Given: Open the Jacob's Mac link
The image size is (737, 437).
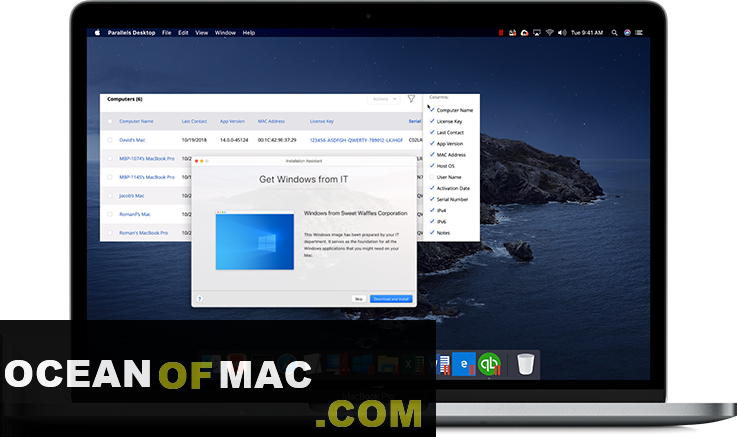Looking at the screenshot, I should click(132, 195).
